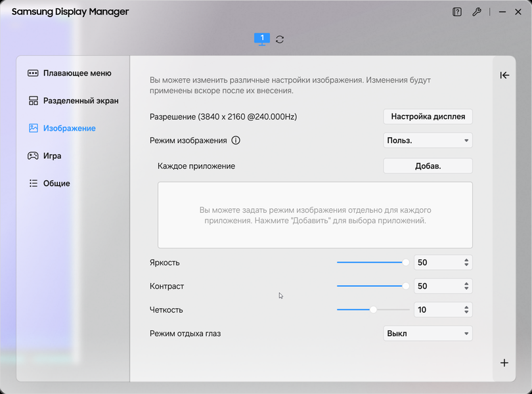
Task: Click the Четкость slider handle
Action: [x=373, y=309]
